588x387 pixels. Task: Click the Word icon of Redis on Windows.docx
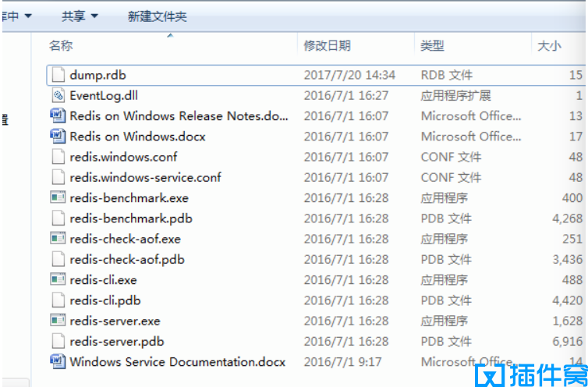tap(58, 137)
